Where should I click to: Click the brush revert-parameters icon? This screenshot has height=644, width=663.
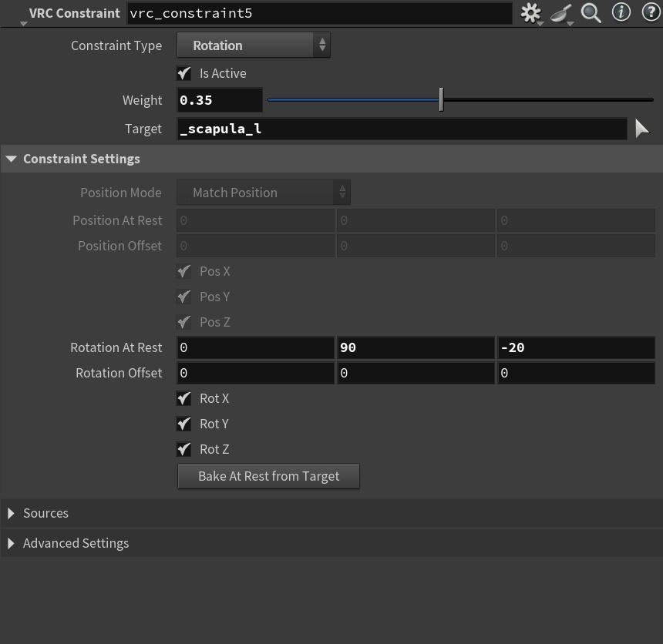(560, 12)
